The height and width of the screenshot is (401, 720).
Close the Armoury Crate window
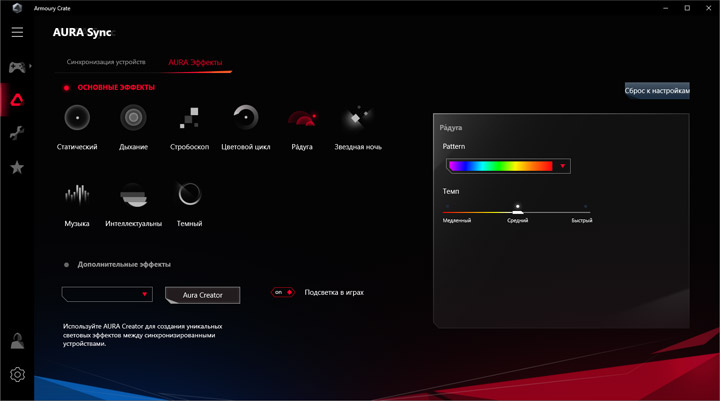coord(709,8)
